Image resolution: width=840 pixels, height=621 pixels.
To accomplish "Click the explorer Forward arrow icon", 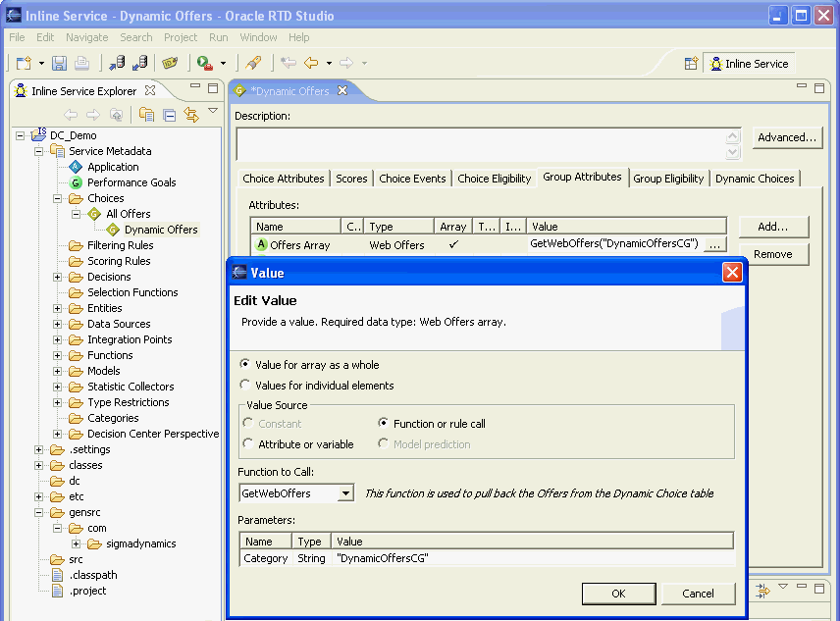I will (x=93, y=115).
